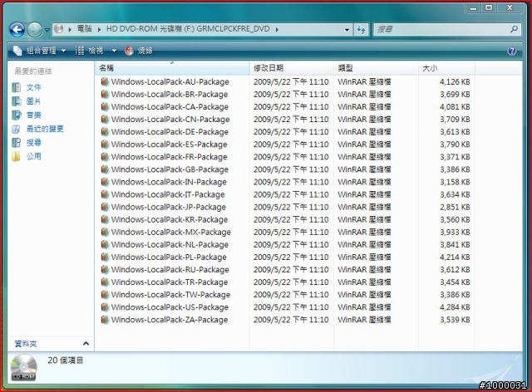Sort by 名稱 column header

(x=172, y=68)
